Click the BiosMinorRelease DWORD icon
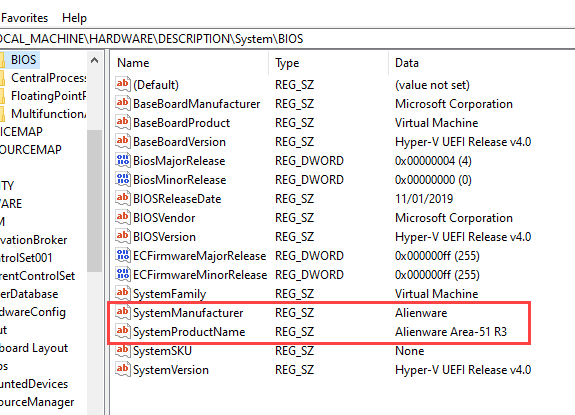The image size is (575, 415). point(122,180)
